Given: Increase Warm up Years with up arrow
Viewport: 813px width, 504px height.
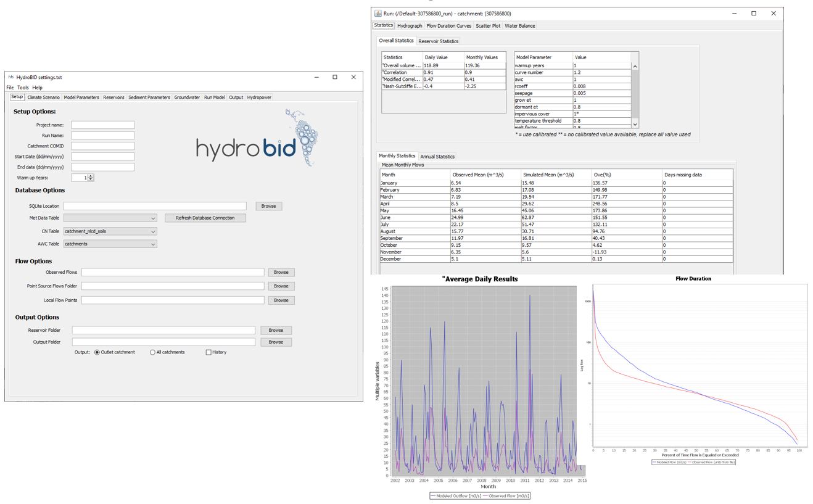Looking at the screenshot, I should pyautogui.click(x=91, y=176).
